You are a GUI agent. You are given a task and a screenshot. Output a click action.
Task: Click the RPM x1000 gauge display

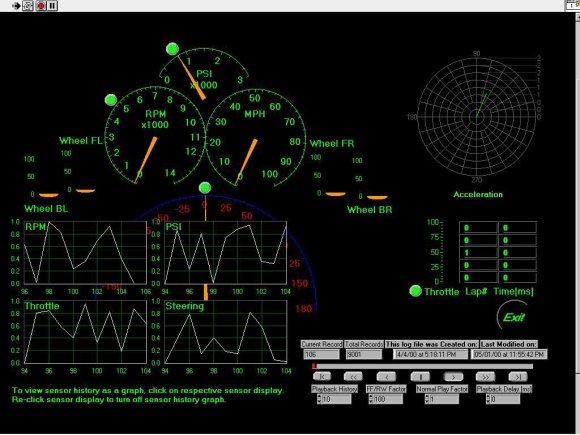point(155,136)
